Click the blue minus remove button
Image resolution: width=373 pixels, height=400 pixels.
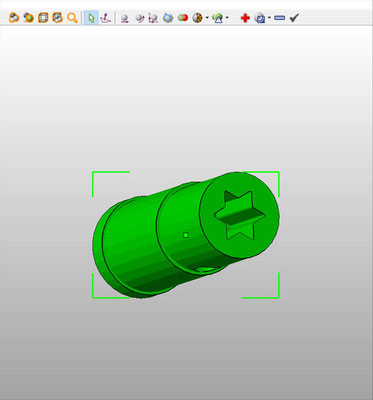279,18
